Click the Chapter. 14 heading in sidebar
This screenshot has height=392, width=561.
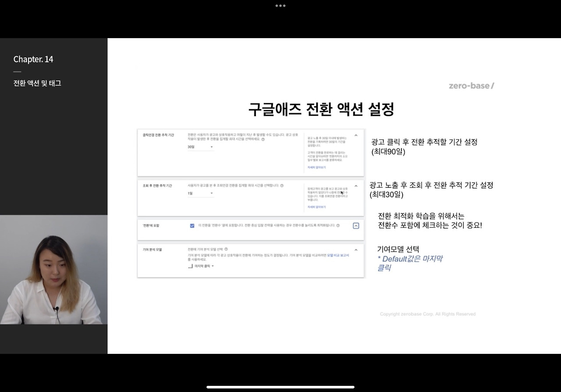(x=33, y=59)
